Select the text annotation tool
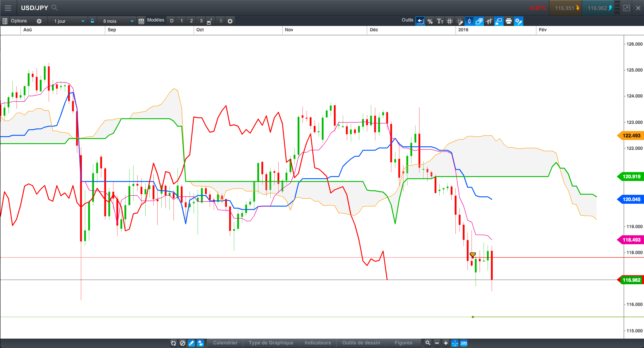This screenshot has height=348, width=644. coord(440,21)
